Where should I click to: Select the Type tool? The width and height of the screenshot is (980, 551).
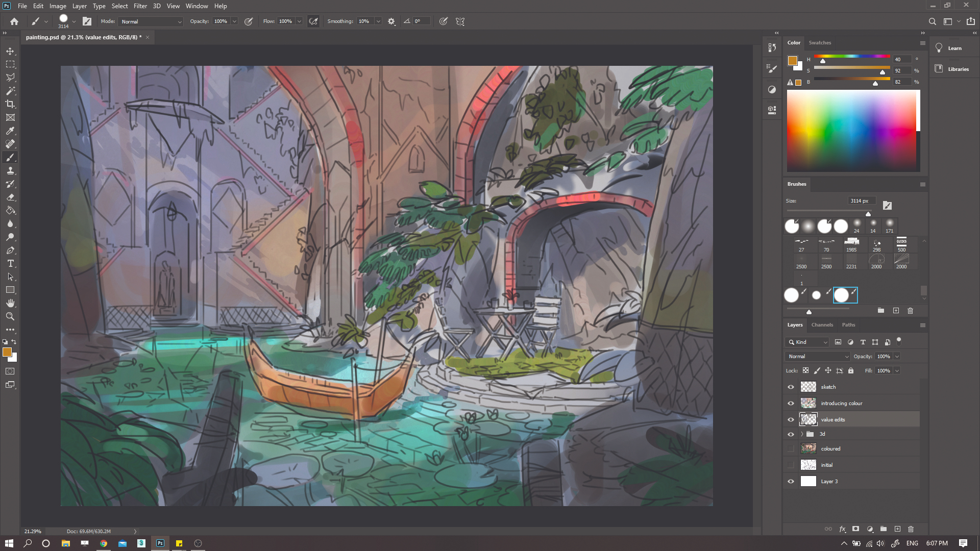(x=10, y=263)
